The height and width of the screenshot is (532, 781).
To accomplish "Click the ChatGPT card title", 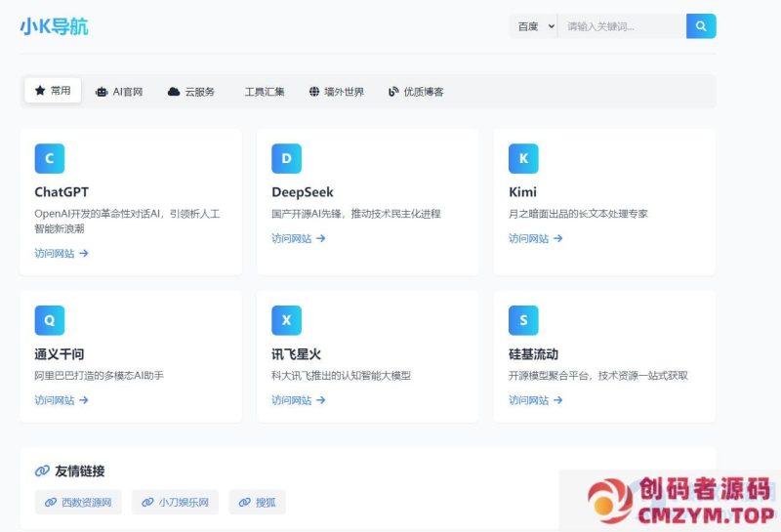I will (62, 192).
